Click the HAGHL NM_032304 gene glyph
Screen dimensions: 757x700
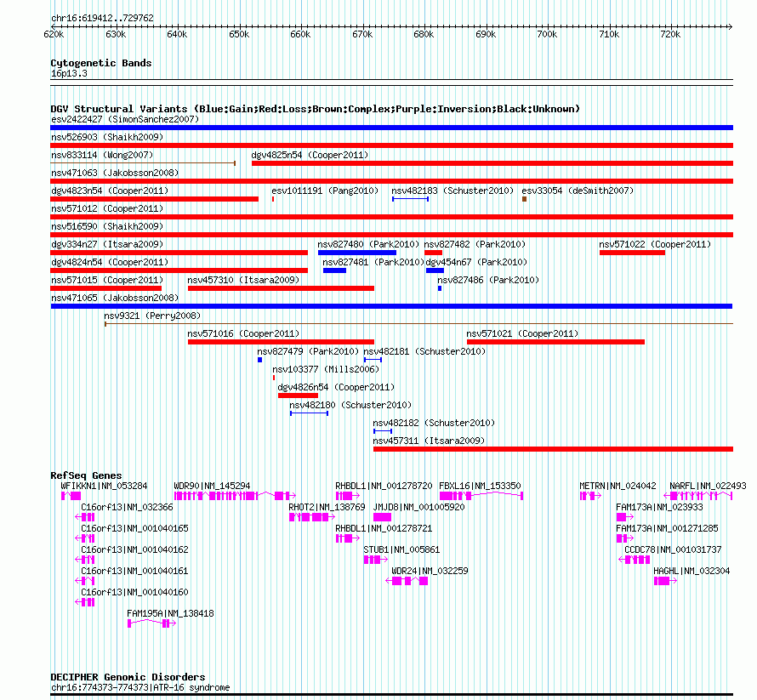pos(665,581)
